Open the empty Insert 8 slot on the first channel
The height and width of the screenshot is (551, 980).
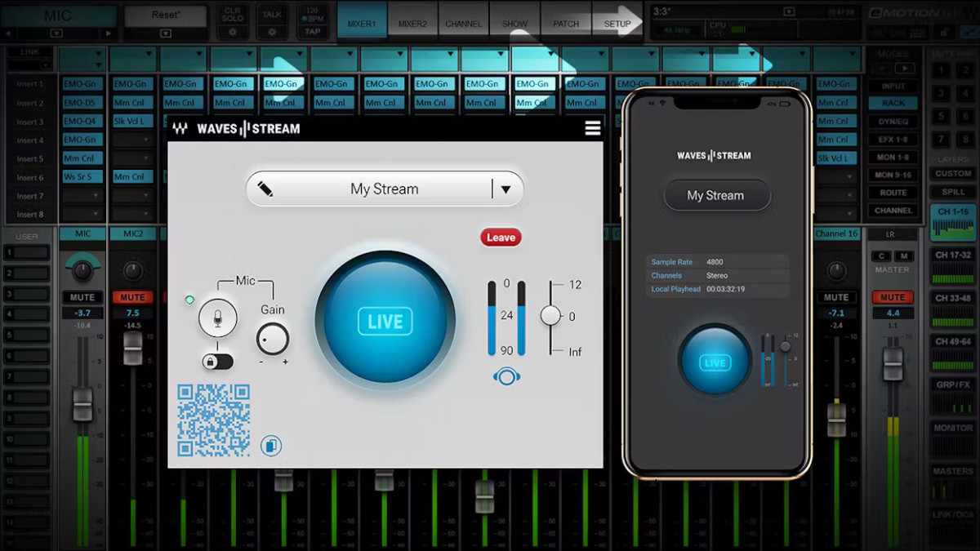click(83, 215)
